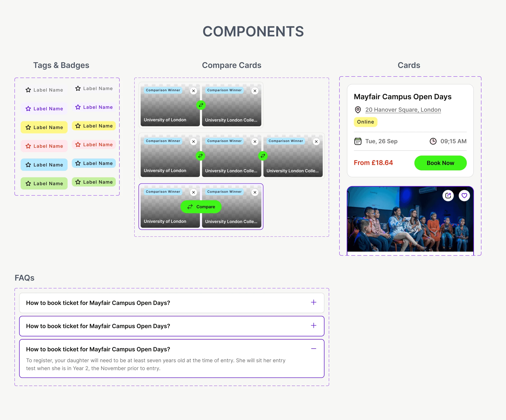Click the star icon in the small green Label Name tag
Image resolution: width=506 pixels, height=420 pixels.
(x=78, y=182)
